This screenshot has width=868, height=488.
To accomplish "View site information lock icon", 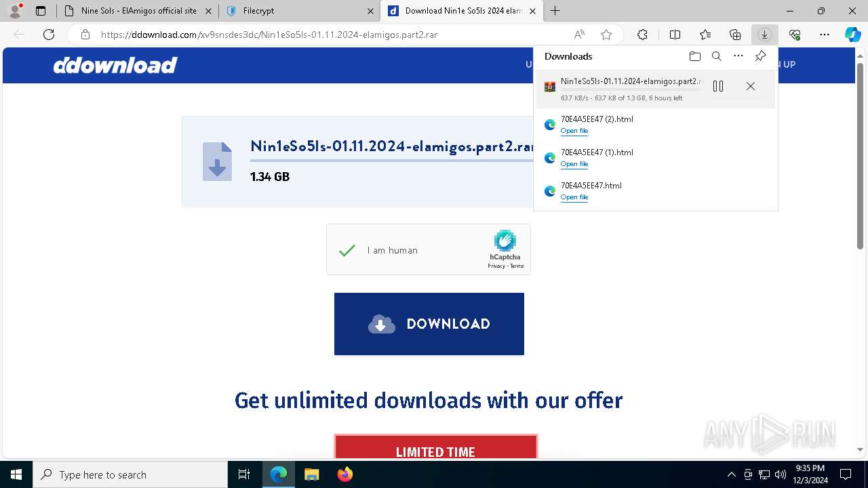I will [85, 35].
